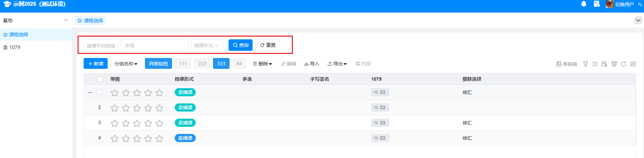
Task: Open the 授课形式 dropdown filter
Action: tap(207, 45)
